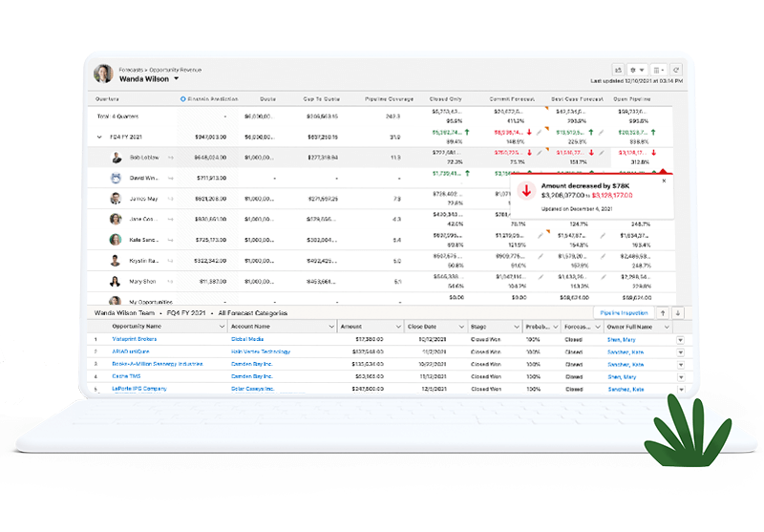The image size is (764, 532).
Task: Close the amount decreased popup
Action: click(x=665, y=181)
